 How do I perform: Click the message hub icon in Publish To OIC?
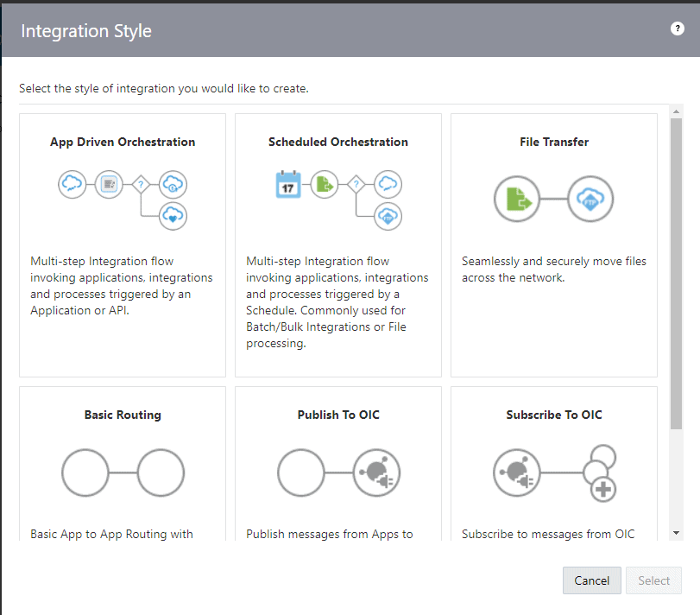pyautogui.click(x=375, y=472)
